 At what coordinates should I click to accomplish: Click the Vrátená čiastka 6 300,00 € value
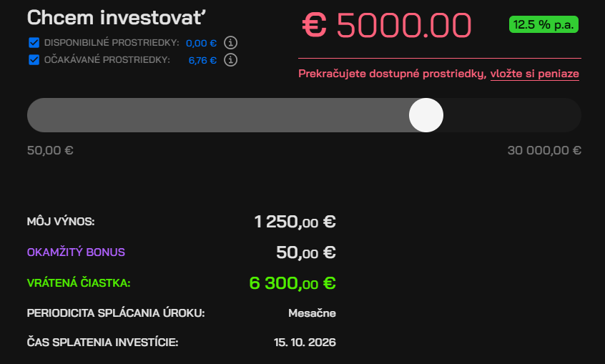(x=292, y=283)
